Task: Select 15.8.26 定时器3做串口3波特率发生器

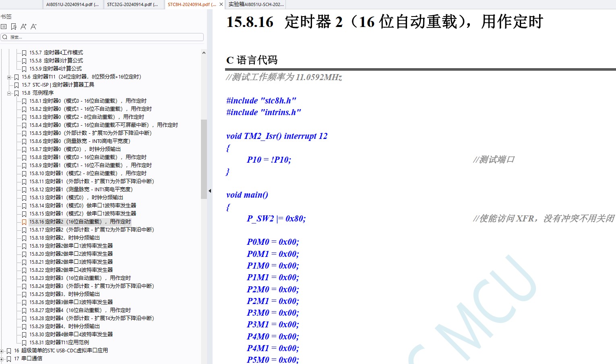Action: pos(71,302)
